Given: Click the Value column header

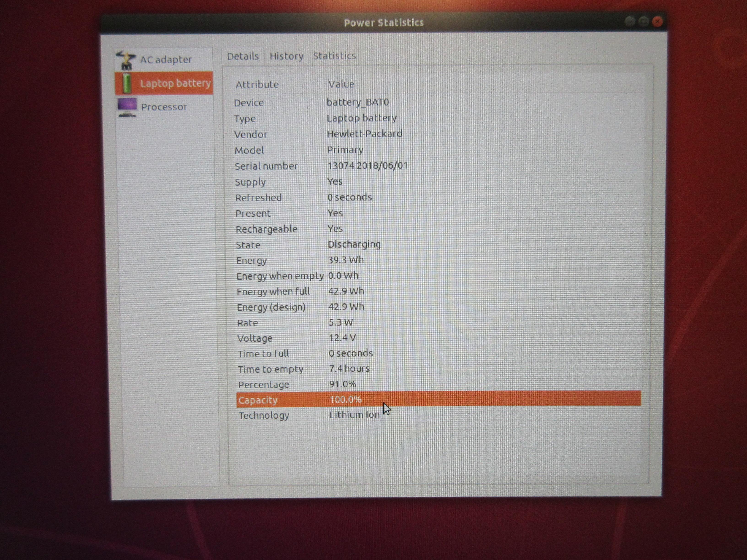Looking at the screenshot, I should (341, 84).
